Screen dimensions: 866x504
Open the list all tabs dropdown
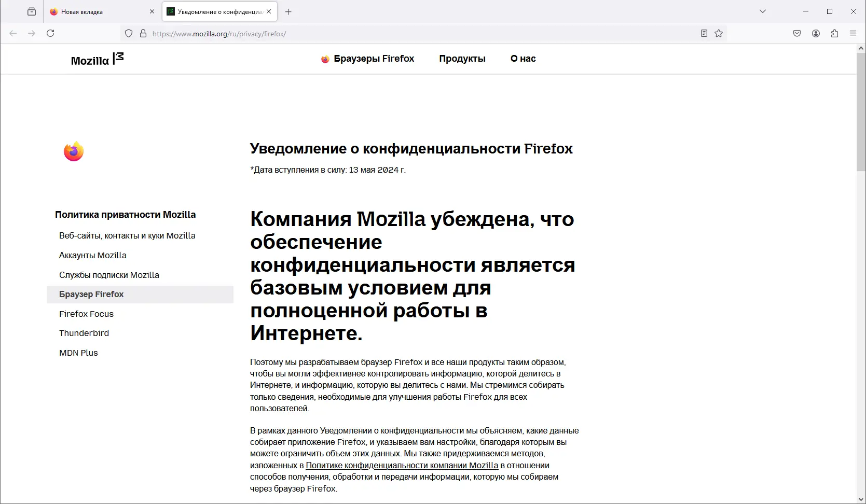[x=762, y=11]
